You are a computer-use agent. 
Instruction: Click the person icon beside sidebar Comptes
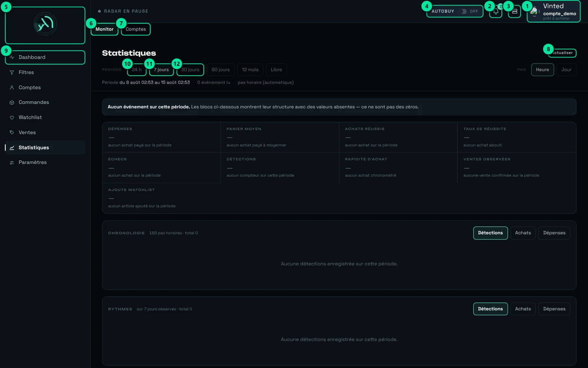(12, 87)
